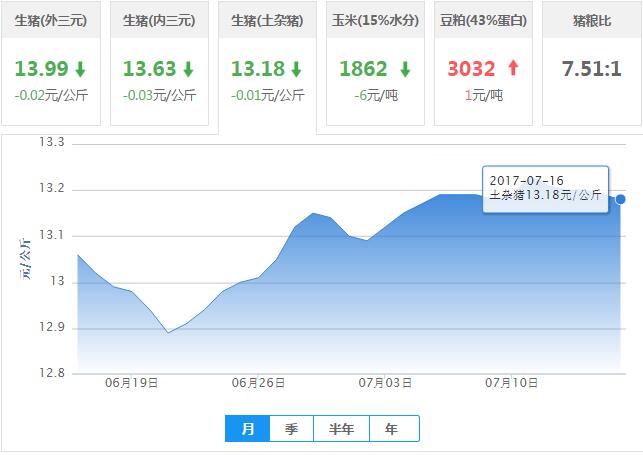Click red up arrow beside 3032
Screen dimensions: 643x455
(x=514, y=69)
